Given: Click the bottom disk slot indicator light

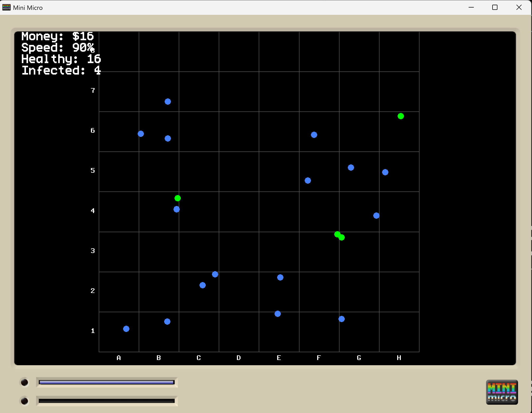Looking at the screenshot, I should [24, 401].
